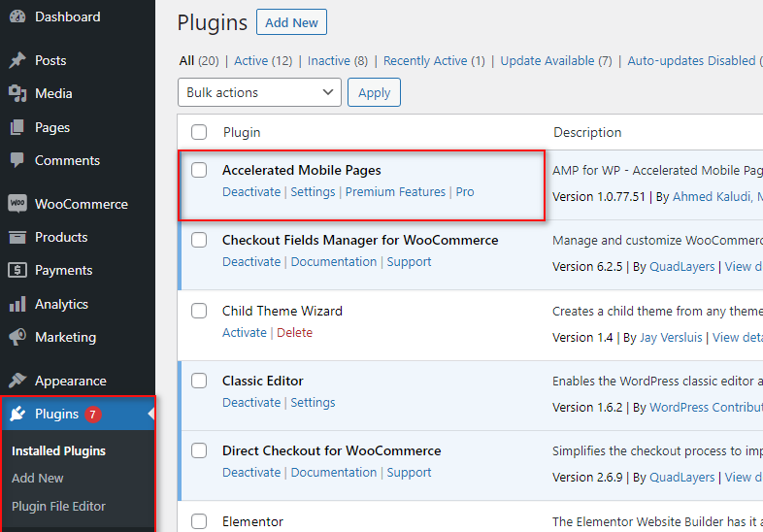The image size is (763, 532).
Task: Delete Child Theme Wizard plugin
Action: (x=294, y=332)
